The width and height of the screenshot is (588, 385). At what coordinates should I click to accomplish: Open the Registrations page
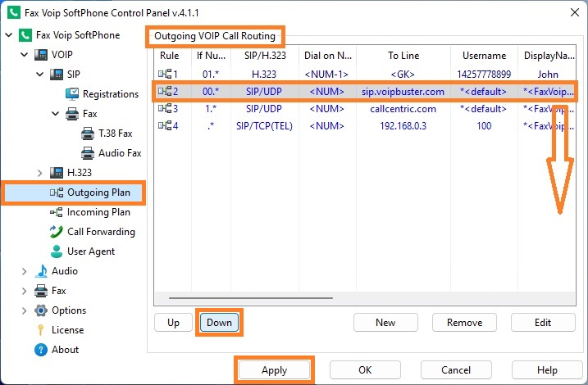(x=111, y=94)
